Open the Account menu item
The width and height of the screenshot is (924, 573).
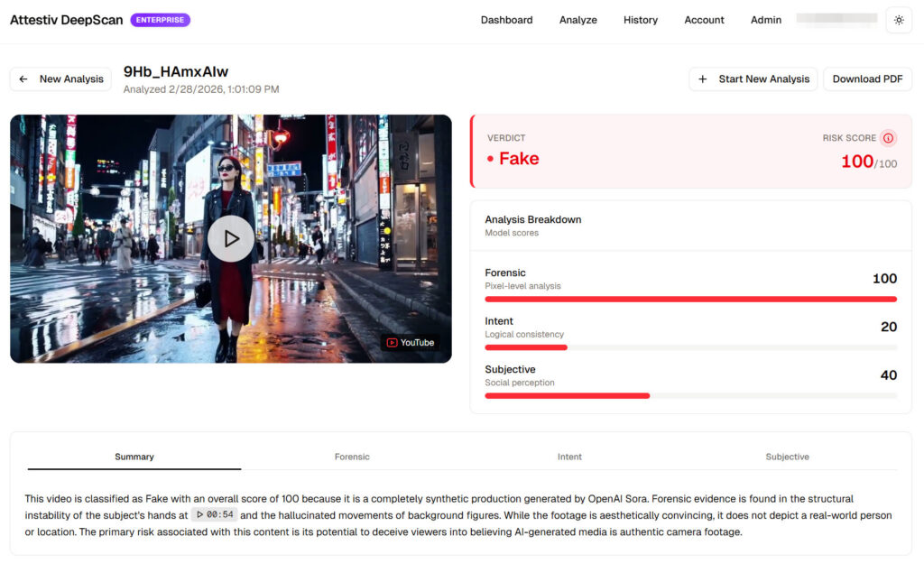704,20
